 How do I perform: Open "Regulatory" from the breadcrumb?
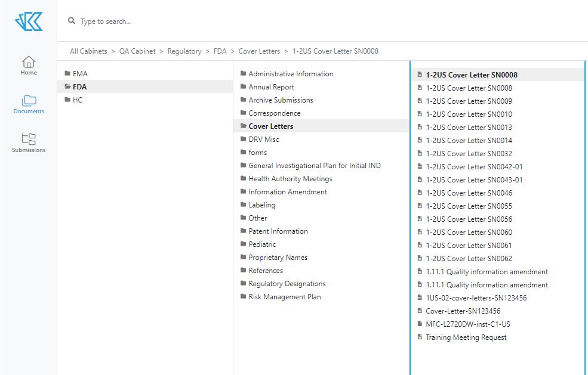pos(184,51)
